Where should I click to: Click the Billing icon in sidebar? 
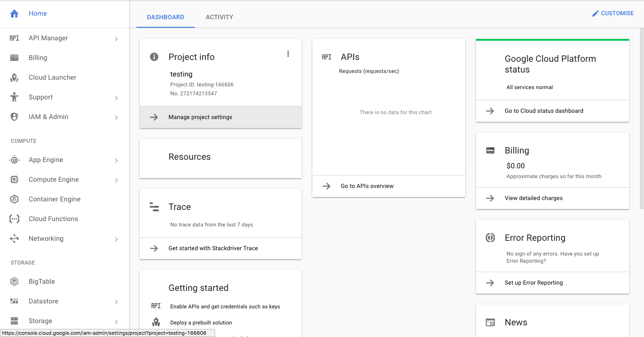pos(14,58)
